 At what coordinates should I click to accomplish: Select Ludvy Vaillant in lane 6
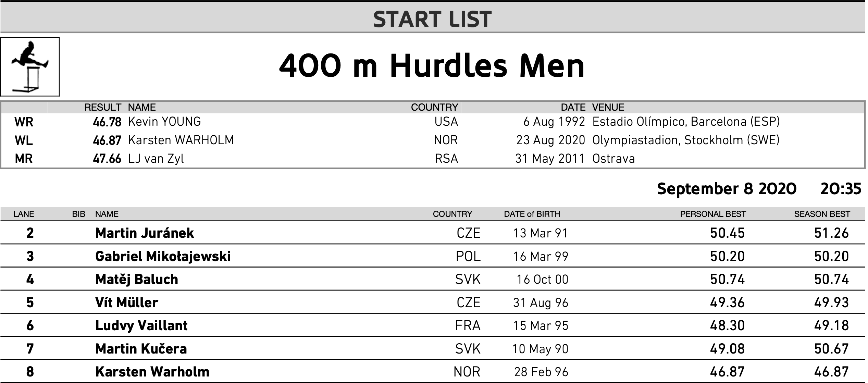point(141,325)
